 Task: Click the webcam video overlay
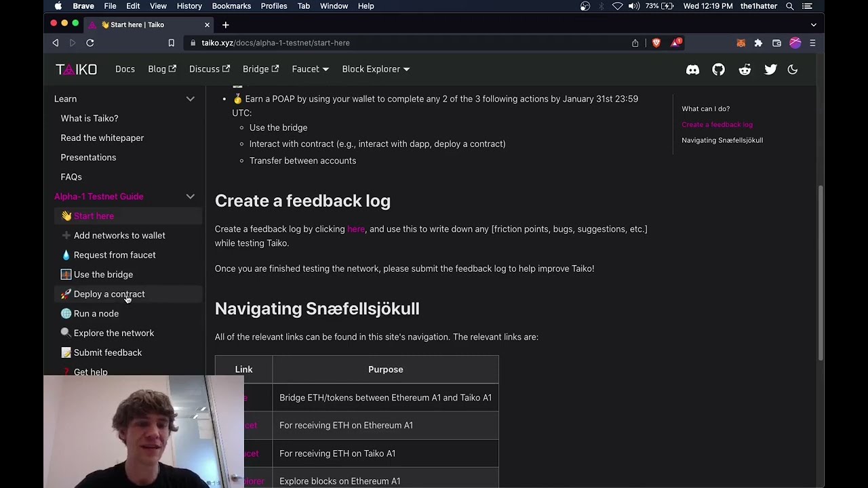(x=144, y=431)
